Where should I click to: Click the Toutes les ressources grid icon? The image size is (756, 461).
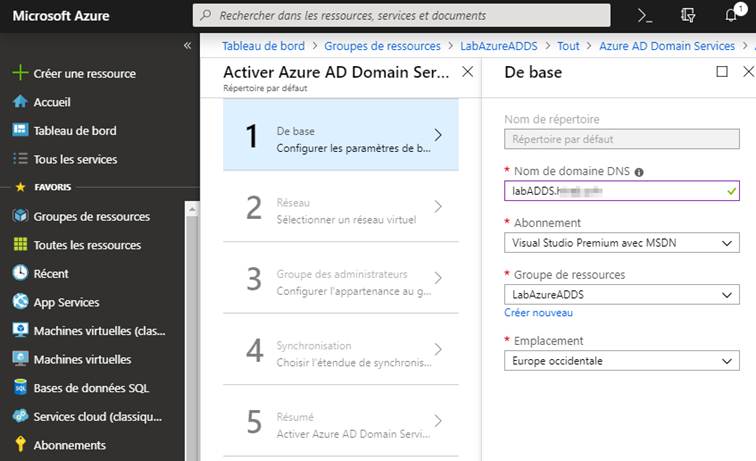point(20,244)
